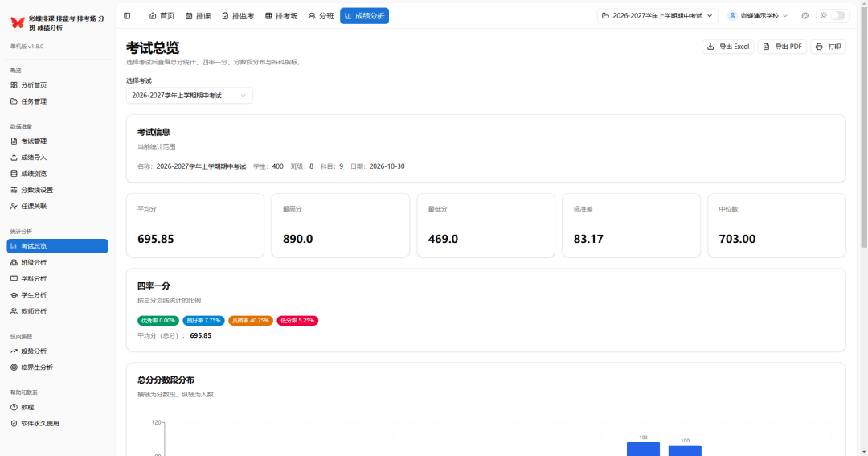The image size is (868, 456).
Task: Click the 打印 print button
Action: tap(828, 47)
